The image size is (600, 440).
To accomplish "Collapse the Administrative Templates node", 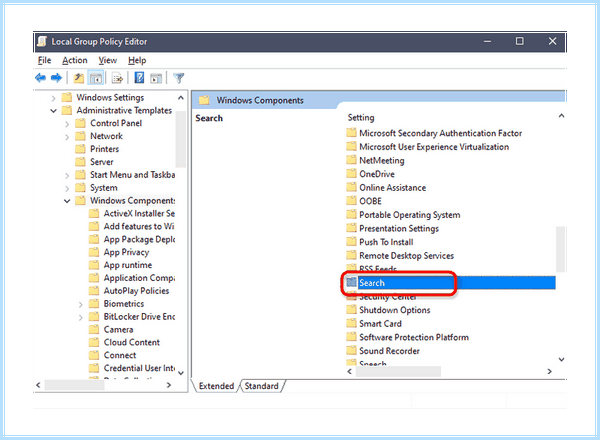I will pyautogui.click(x=53, y=111).
